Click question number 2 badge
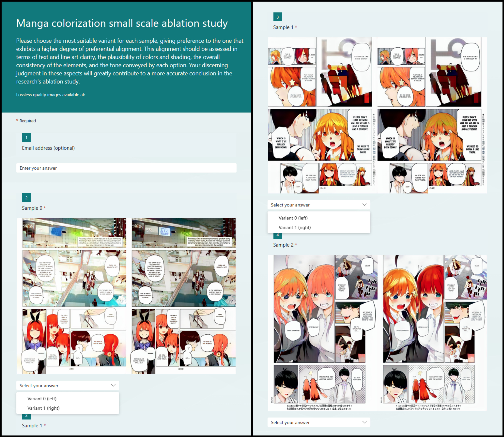The height and width of the screenshot is (437, 504). coord(26,198)
